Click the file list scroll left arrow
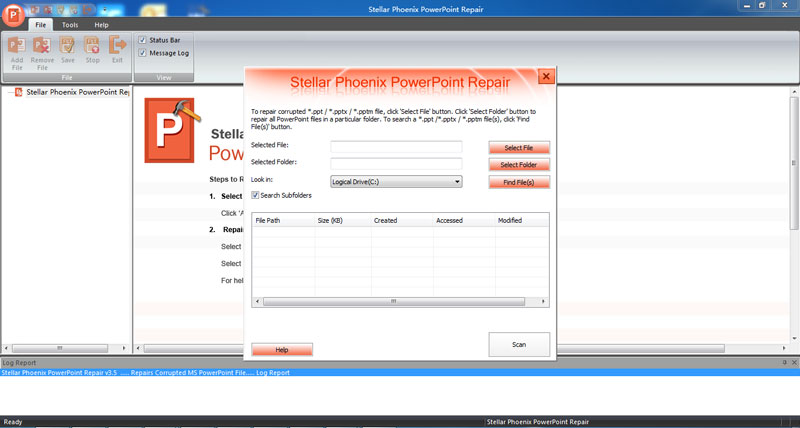 (x=258, y=302)
